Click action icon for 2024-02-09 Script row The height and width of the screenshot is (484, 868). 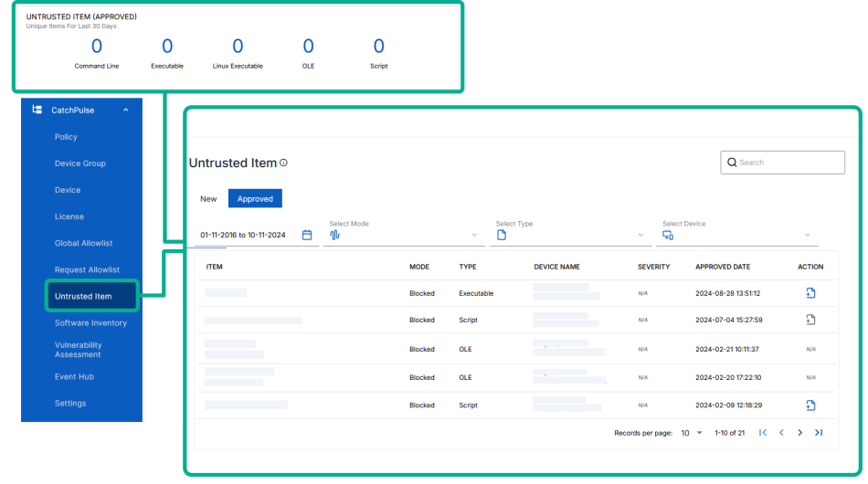coord(810,405)
